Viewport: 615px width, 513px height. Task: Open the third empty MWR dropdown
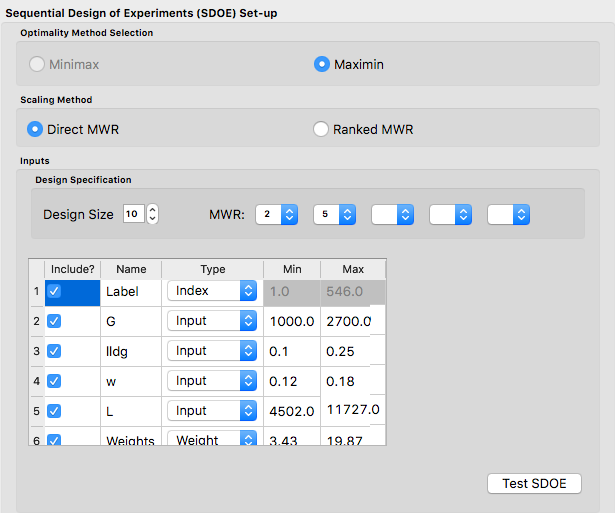point(392,215)
